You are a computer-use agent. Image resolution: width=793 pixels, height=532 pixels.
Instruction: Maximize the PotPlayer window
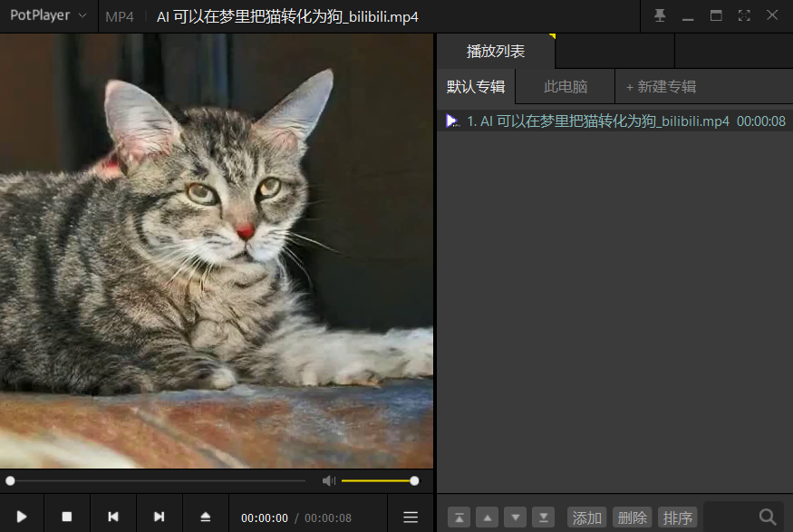[716, 15]
